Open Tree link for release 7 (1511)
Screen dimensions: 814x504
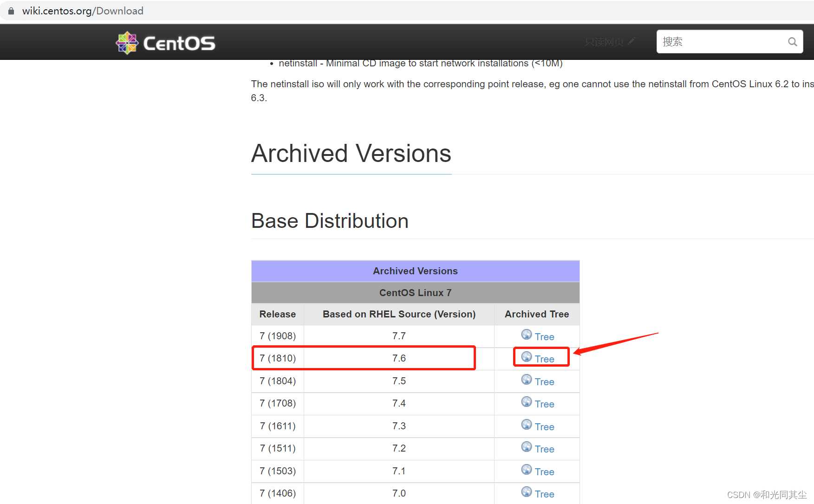coord(544,449)
